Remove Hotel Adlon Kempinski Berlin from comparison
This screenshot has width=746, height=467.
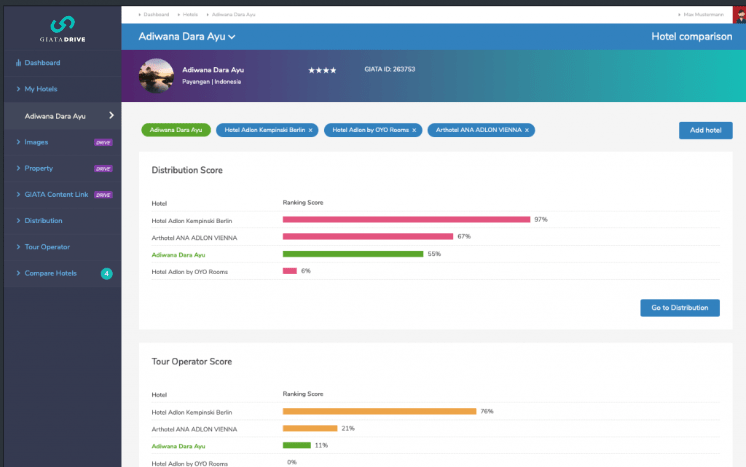click(310, 130)
